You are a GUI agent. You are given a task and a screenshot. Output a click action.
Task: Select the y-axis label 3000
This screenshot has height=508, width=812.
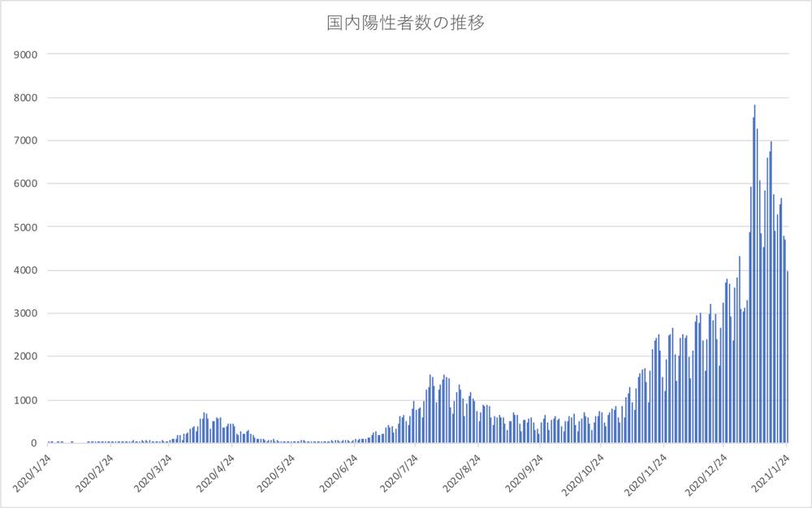[26, 313]
